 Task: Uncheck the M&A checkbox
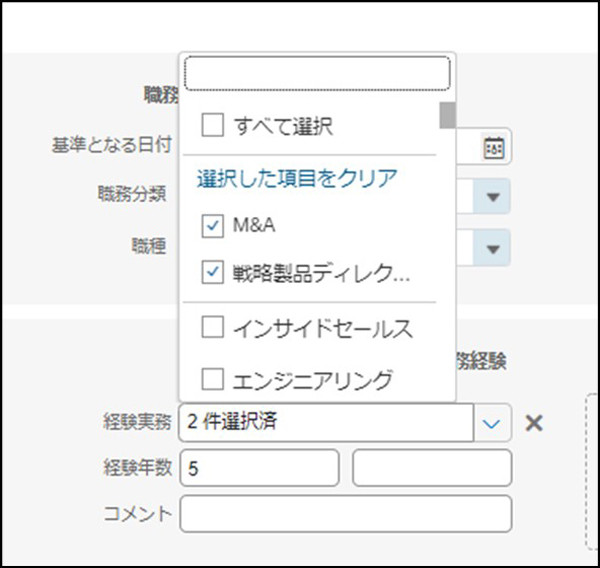pos(212,226)
